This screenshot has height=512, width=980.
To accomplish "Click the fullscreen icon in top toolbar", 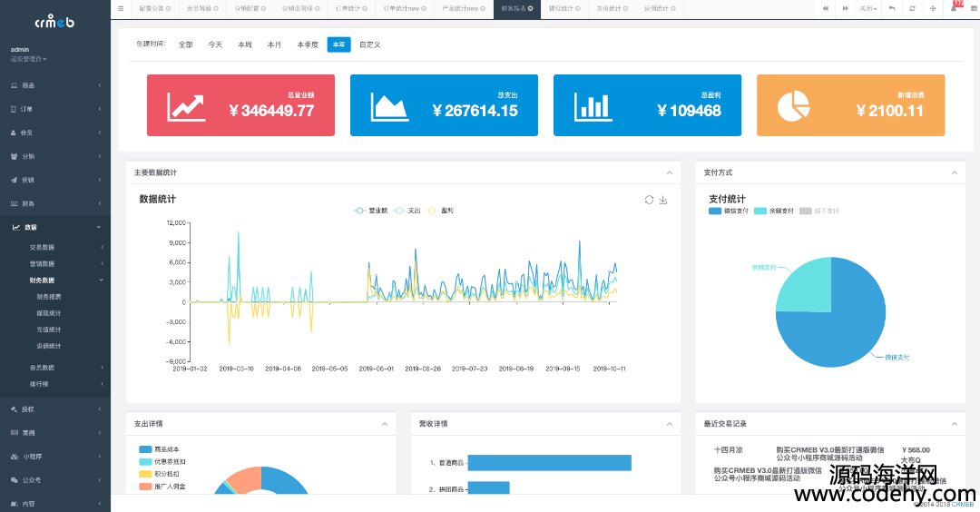I will pyautogui.click(x=934, y=8).
